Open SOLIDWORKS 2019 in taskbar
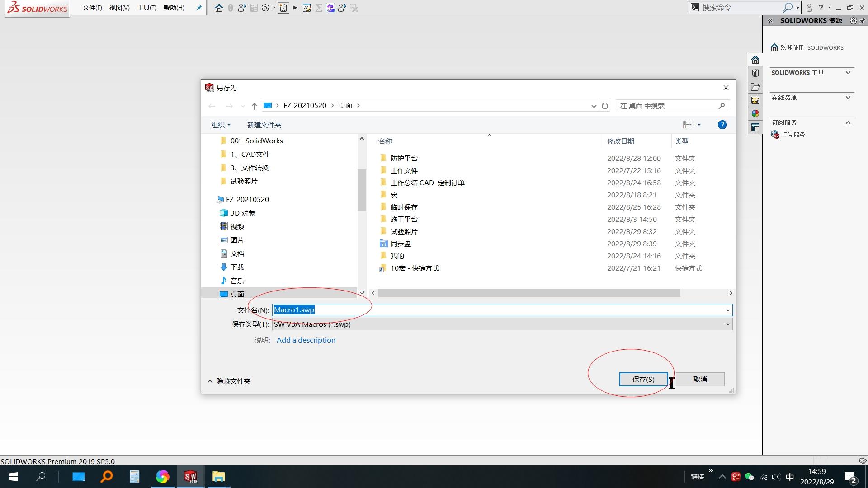The height and width of the screenshot is (488, 868). 190,477
